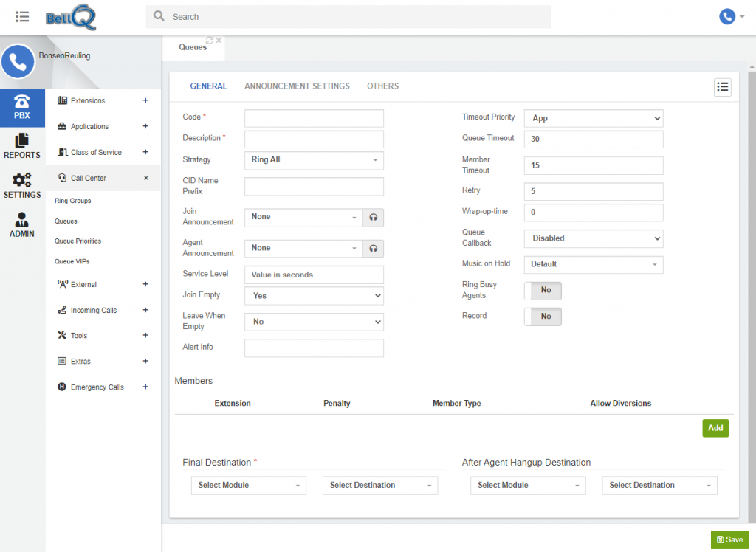
Task: Toggle the Record switch
Action: [543, 317]
